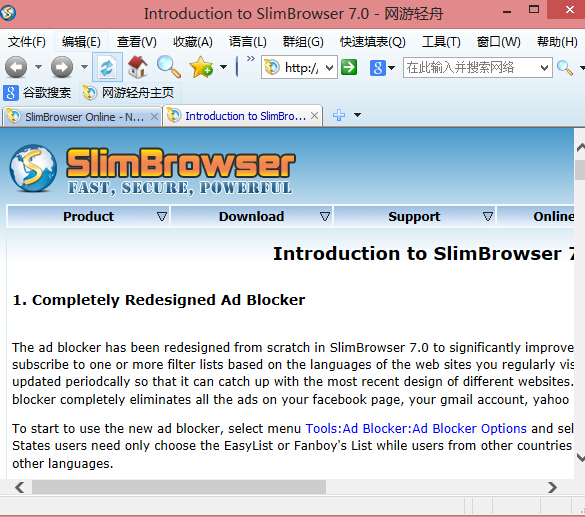Image resolution: width=585 pixels, height=517 pixels.
Task: Open the Download navigation menu
Action: [x=251, y=216]
